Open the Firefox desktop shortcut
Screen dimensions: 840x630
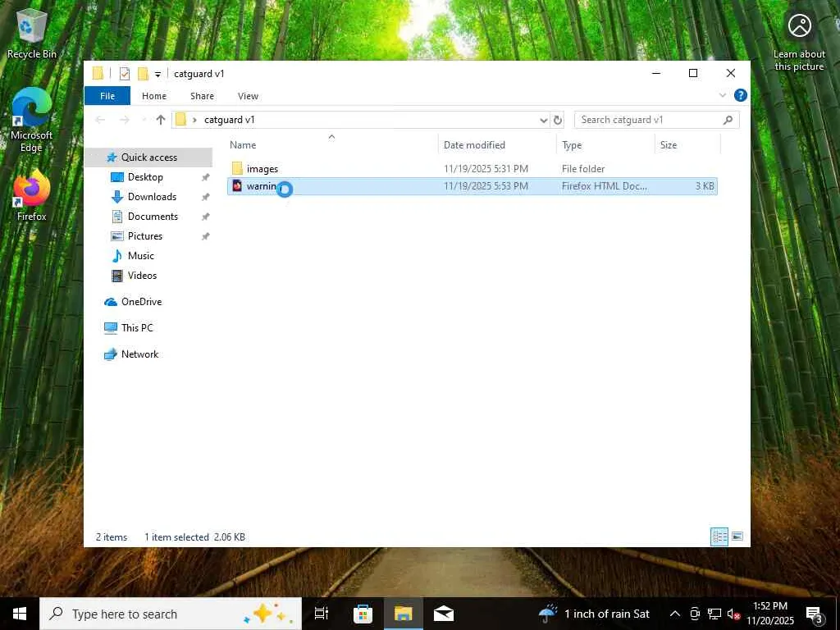[32, 195]
